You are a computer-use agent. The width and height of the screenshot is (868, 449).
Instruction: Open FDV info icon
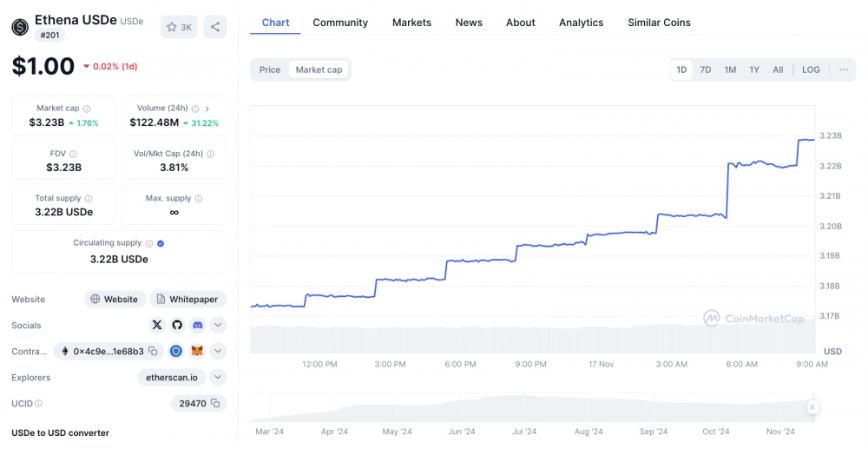click(x=73, y=154)
